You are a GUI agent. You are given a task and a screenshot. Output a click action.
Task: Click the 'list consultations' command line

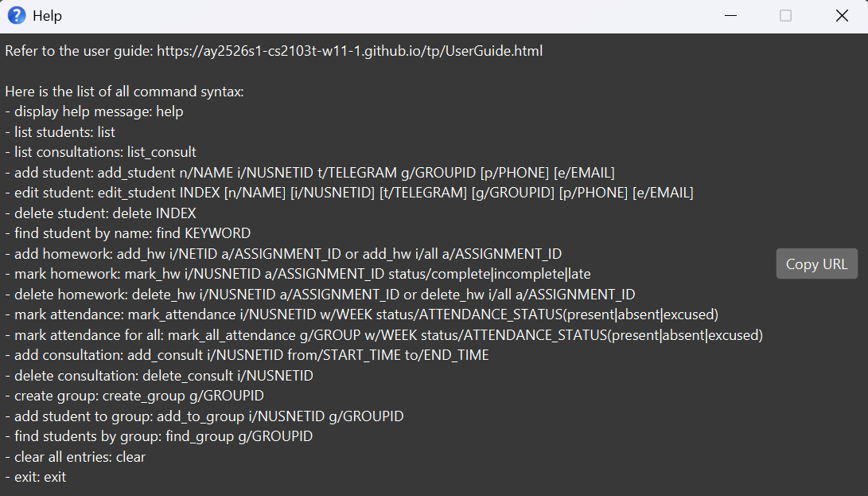click(x=100, y=152)
